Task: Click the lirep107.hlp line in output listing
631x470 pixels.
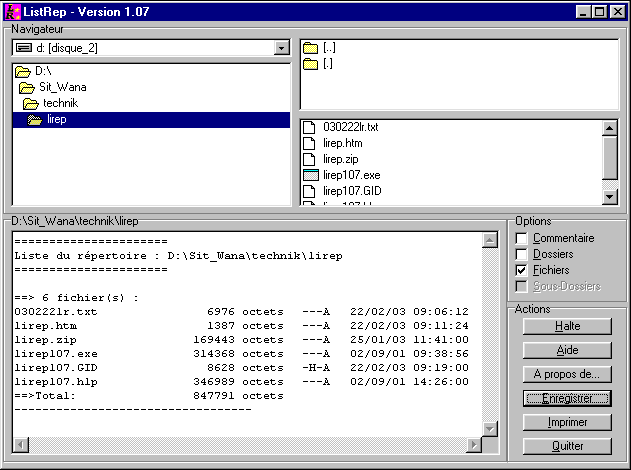Action: point(241,382)
